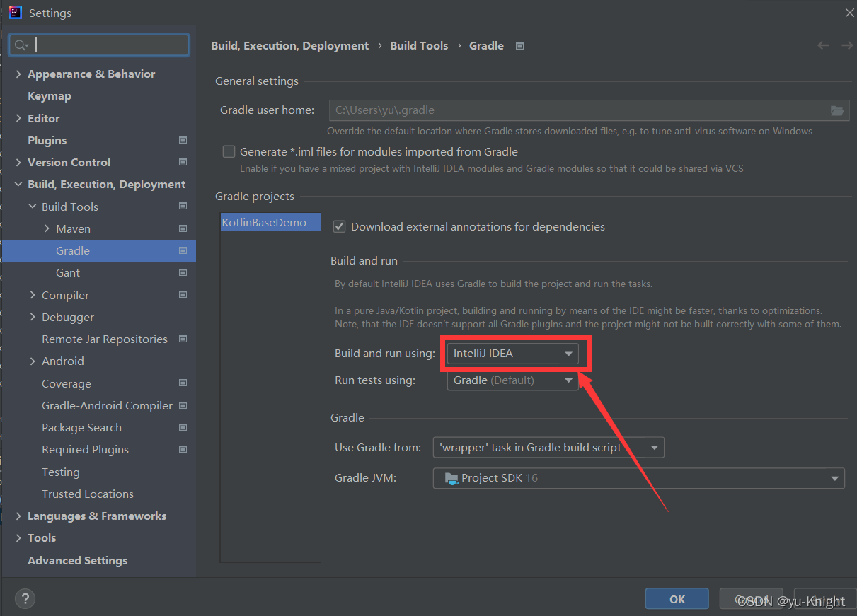Expand Languages & Frameworks section
Image resolution: width=857 pixels, height=616 pixels.
coord(18,516)
